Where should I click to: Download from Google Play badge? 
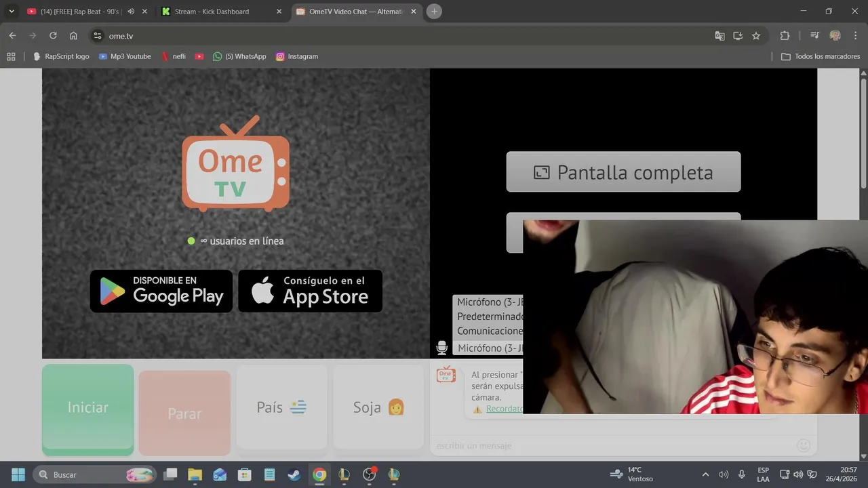161,291
